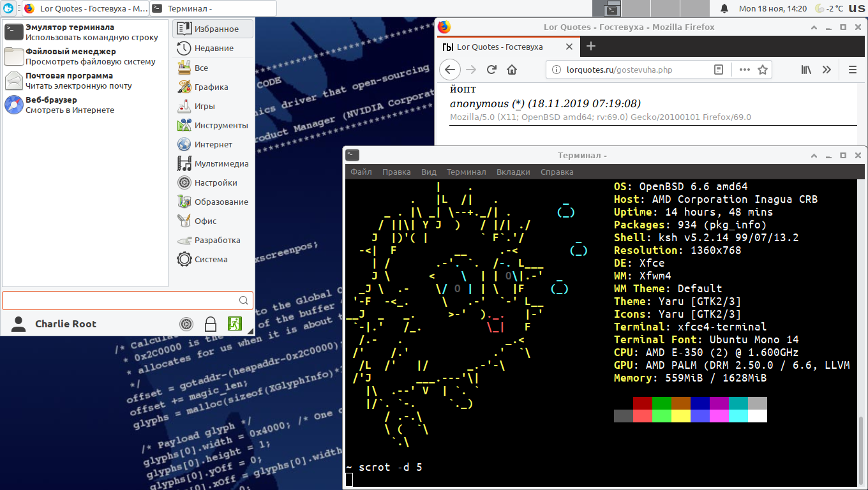The image size is (868, 490).
Task: Open terminal Вкладки menu
Action: pyautogui.click(x=513, y=172)
